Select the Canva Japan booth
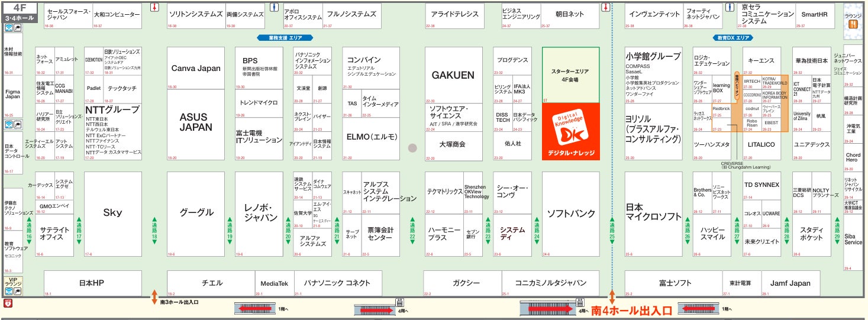868x320 pixels. pyautogui.click(x=196, y=68)
